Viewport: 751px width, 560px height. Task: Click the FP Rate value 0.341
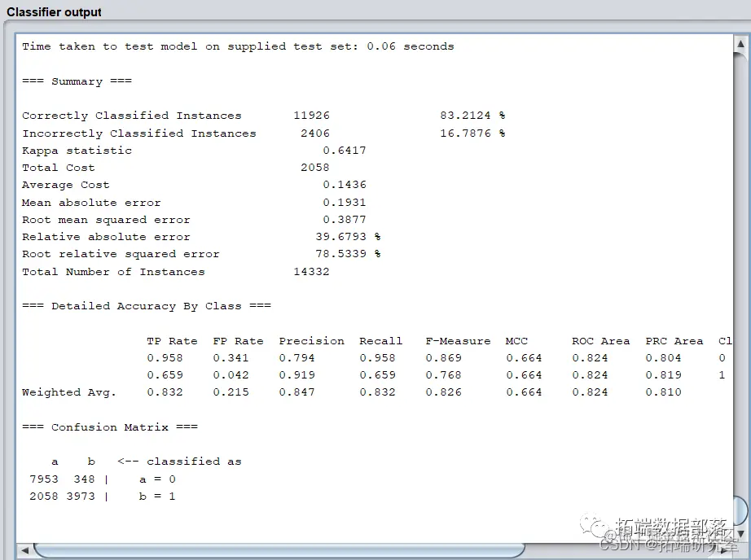pos(231,358)
